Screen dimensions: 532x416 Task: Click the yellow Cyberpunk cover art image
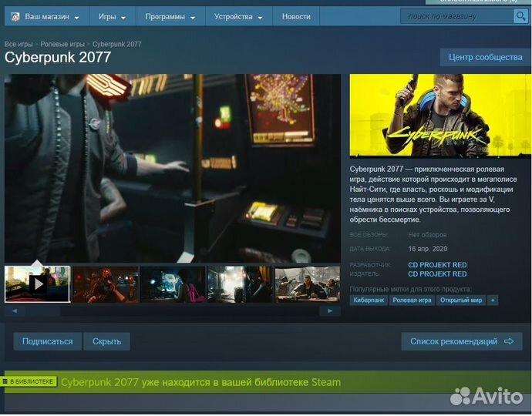[x=440, y=116]
